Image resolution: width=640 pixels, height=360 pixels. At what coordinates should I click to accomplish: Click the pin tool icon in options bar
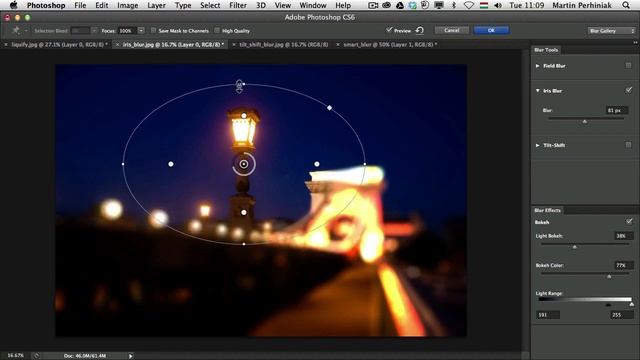click(x=16, y=30)
